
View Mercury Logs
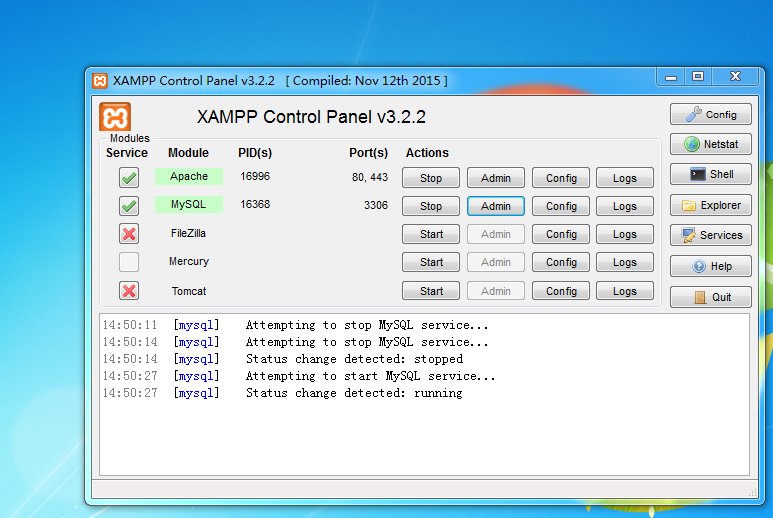click(x=625, y=262)
